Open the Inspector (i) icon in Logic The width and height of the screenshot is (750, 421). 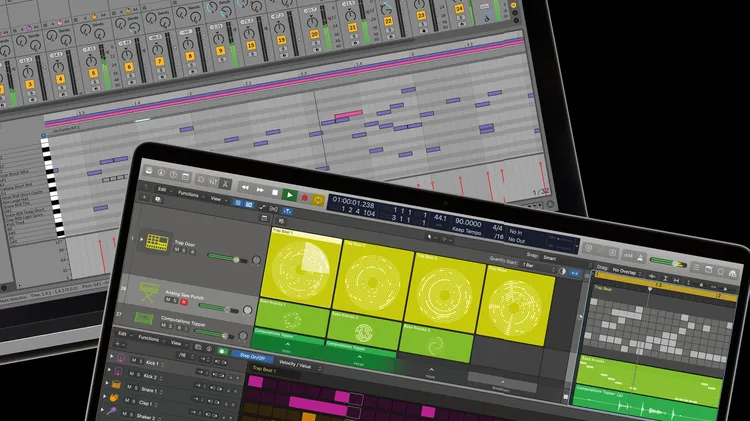tap(161, 173)
